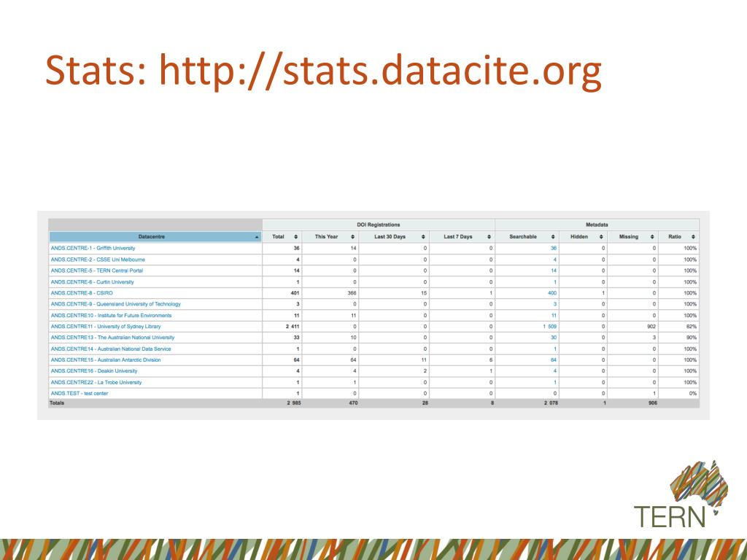747x560 pixels.
Task: Select the Totals row Searchable value 2 078
Action: [x=551, y=402]
